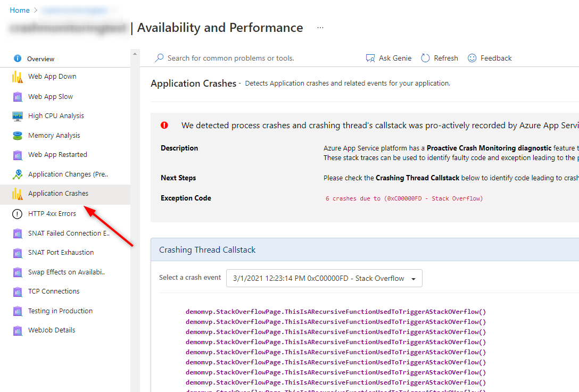This screenshot has height=392, width=579.
Task: Open Feedback via the smiley icon
Action: click(x=472, y=58)
